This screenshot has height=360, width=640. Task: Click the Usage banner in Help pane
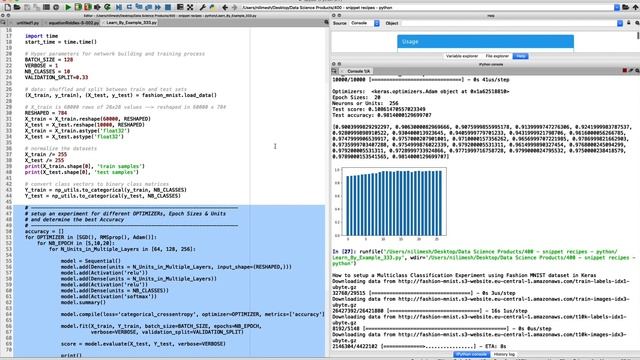click(x=485, y=41)
